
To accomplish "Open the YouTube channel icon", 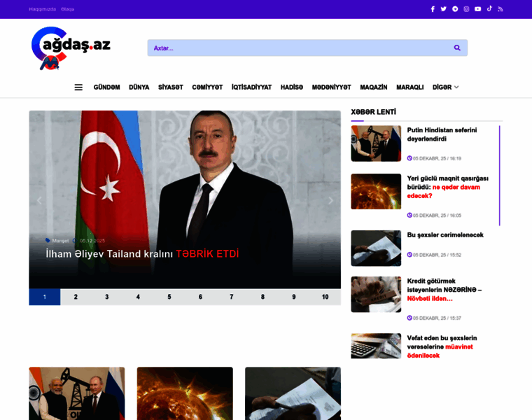I will click(477, 9).
